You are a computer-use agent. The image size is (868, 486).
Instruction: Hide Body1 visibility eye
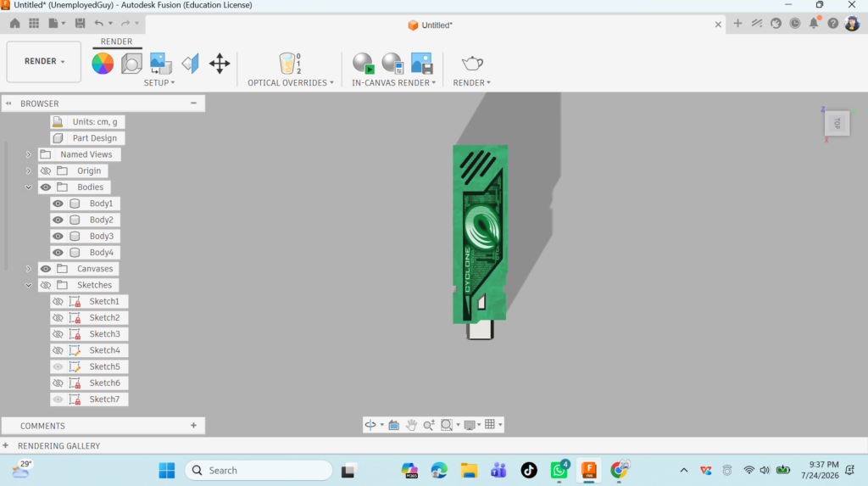coord(58,204)
